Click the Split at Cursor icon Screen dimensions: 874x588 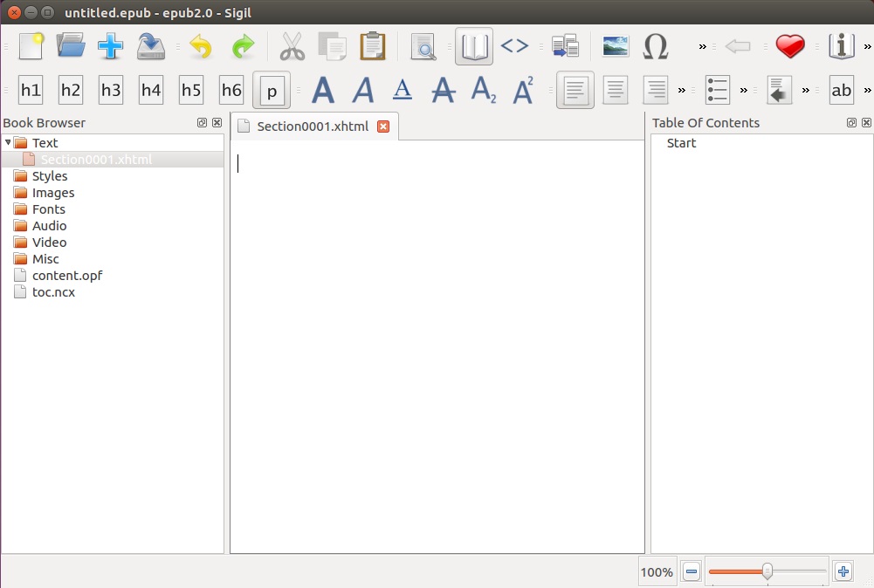[565, 46]
